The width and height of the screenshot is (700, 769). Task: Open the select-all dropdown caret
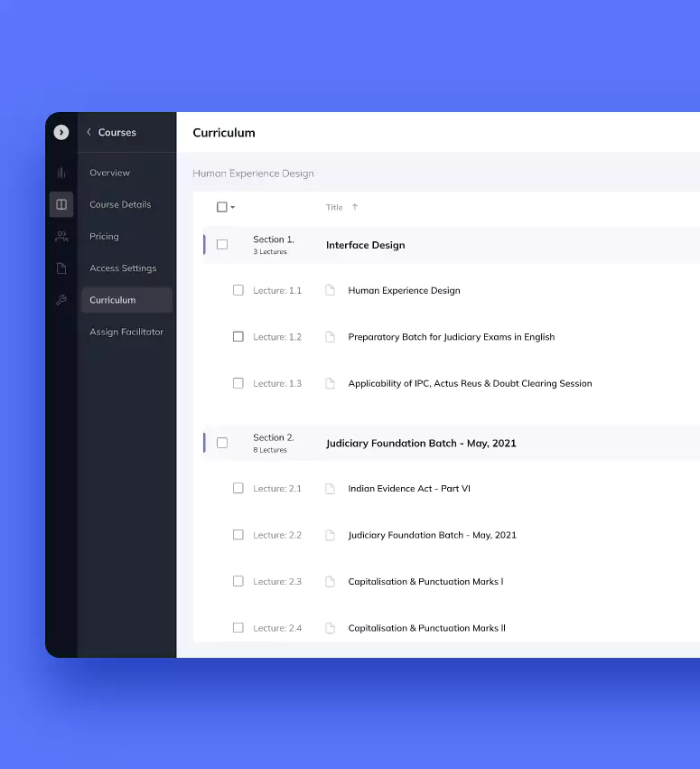coord(233,208)
